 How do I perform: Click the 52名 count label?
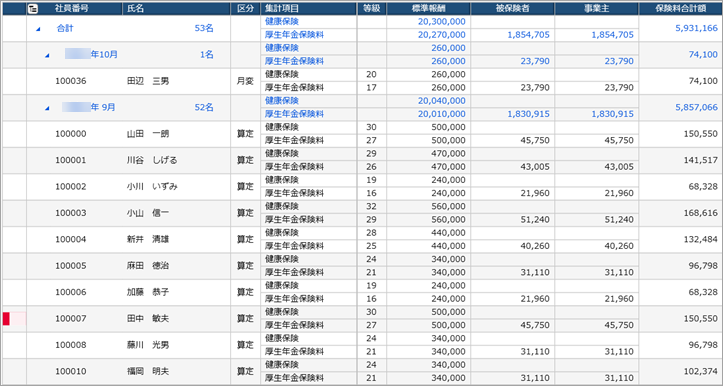(204, 107)
